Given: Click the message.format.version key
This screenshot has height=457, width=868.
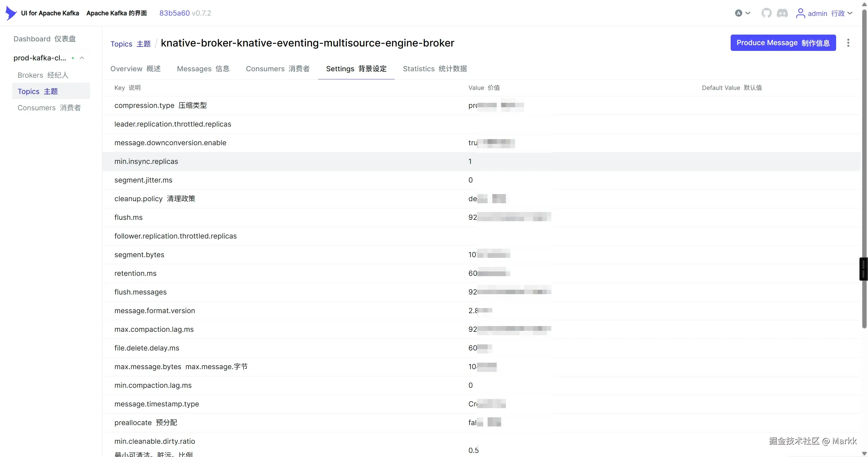Looking at the screenshot, I should (x=155, y=311).
